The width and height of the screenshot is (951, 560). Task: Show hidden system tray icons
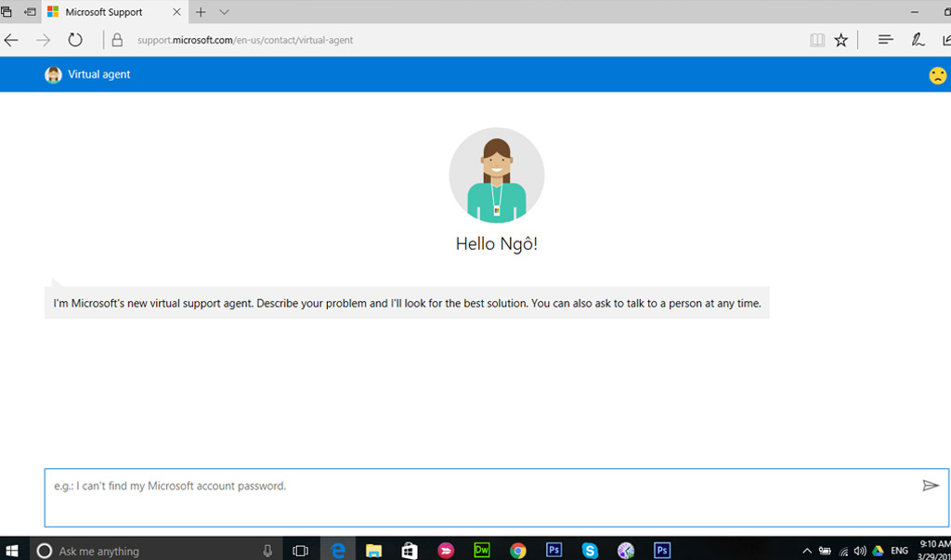click(806, 551)
